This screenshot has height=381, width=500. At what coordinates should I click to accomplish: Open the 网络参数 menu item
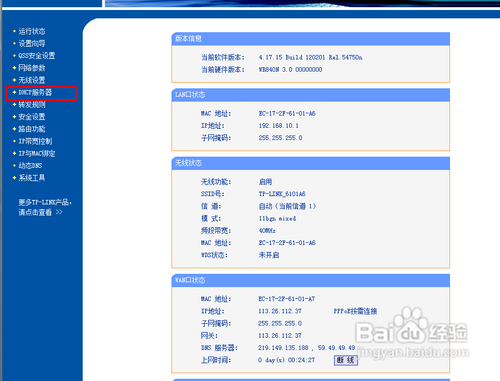[32, 68]
